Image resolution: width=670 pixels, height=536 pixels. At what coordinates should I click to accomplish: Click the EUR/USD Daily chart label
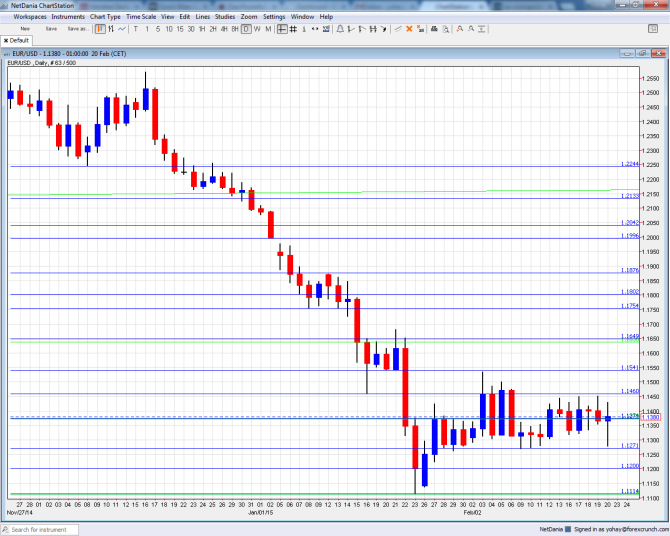coord(41,63)
